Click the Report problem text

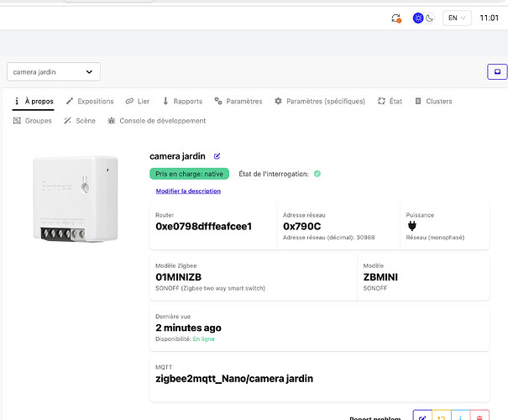coord(375,417)
